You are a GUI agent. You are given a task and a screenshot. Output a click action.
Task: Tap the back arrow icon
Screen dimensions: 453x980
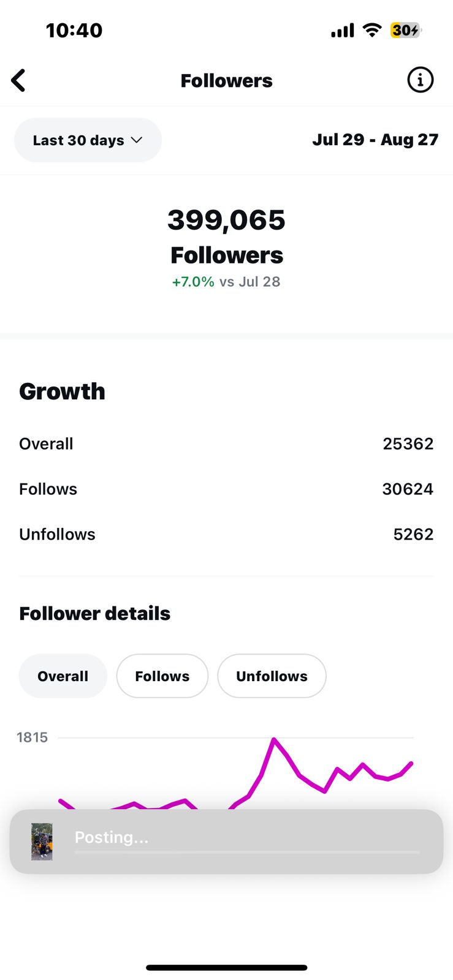coord(18,80)
